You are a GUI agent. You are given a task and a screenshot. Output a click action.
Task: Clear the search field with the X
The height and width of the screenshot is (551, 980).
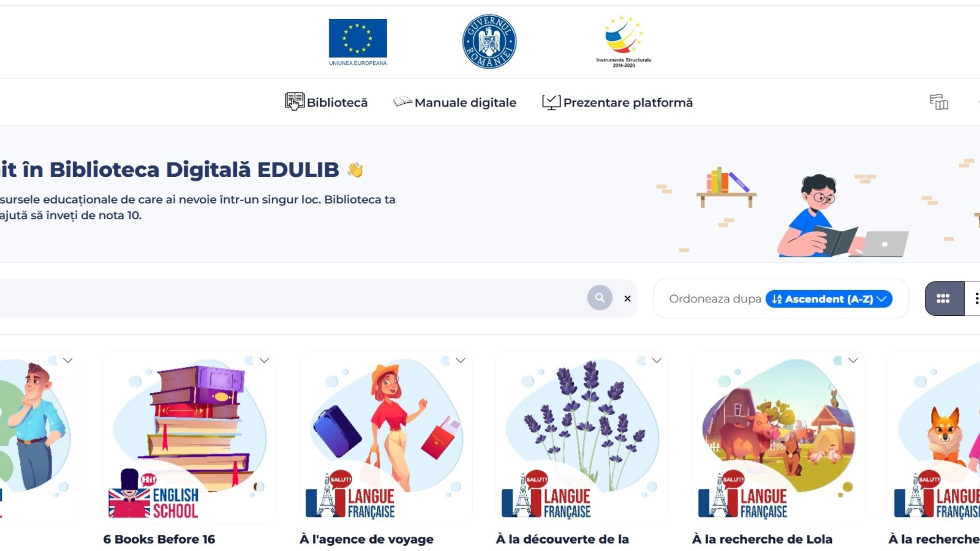point(627,299)
